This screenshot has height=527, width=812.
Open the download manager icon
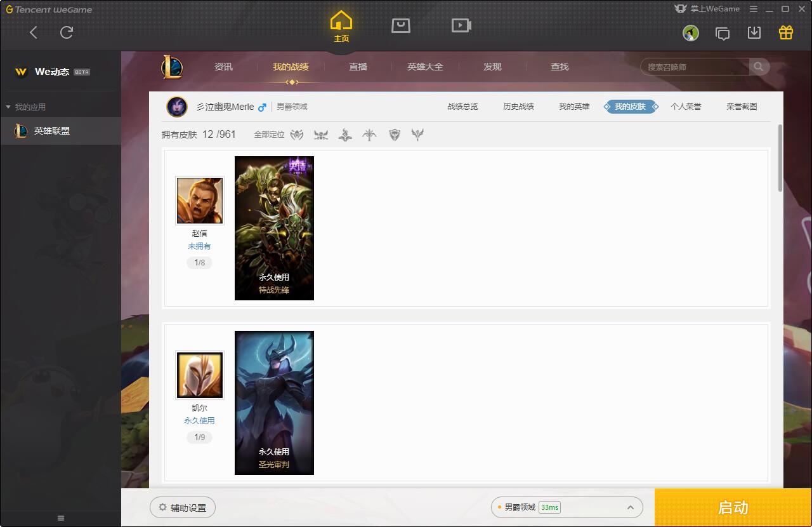pos(754,33)
